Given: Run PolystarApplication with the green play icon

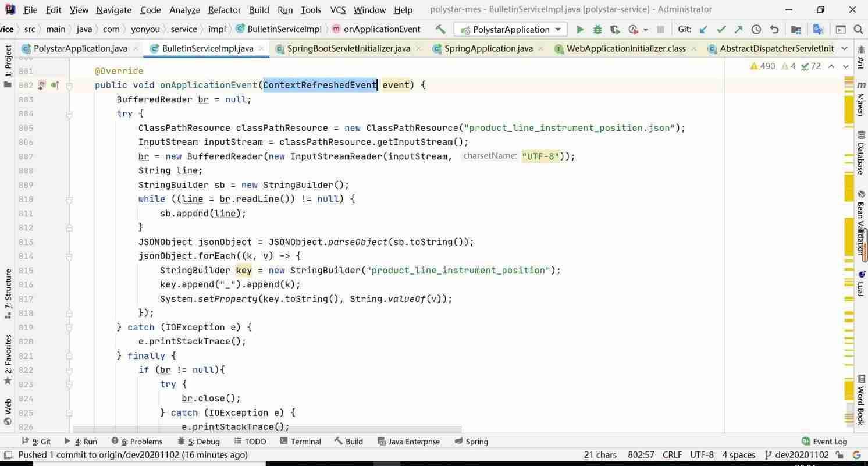Looking at the screenshot, I should tap(579, 29).
